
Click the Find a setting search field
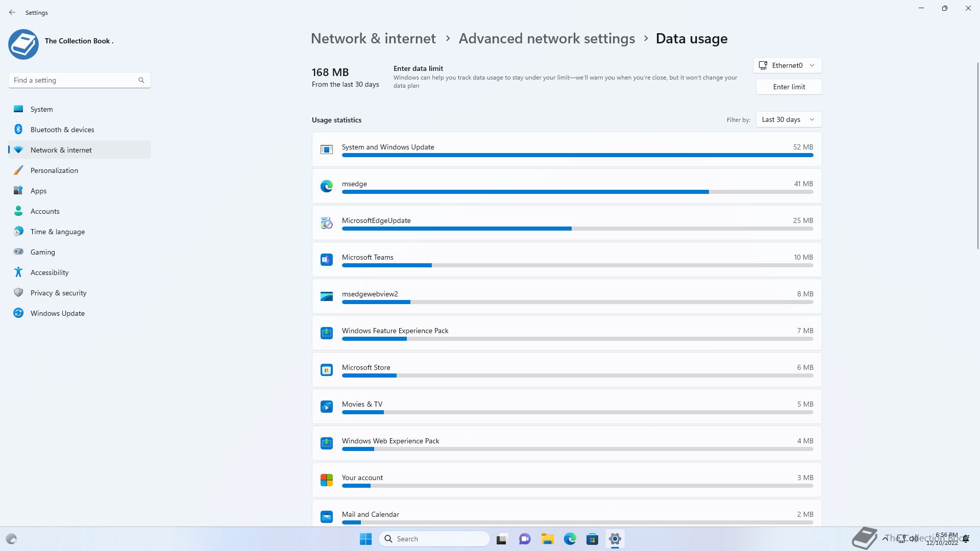click(x=79, y=80)
